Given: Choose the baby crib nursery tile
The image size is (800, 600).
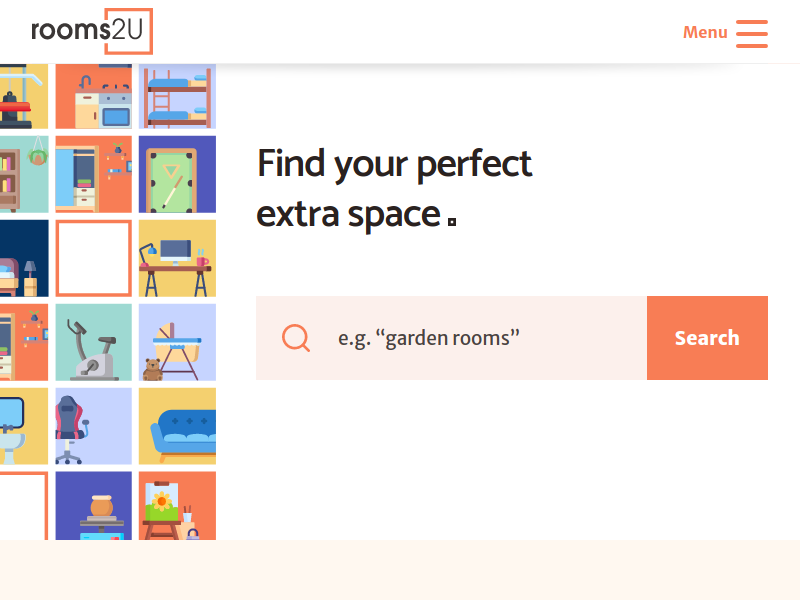Looking at the screenshot, I should [x=177, y=342].
